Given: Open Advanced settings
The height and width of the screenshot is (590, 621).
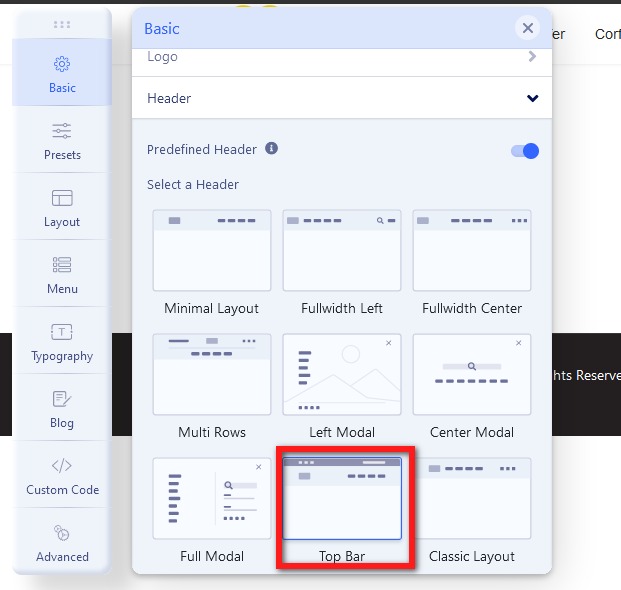Looking at the screenshot, I should [62, 541].
